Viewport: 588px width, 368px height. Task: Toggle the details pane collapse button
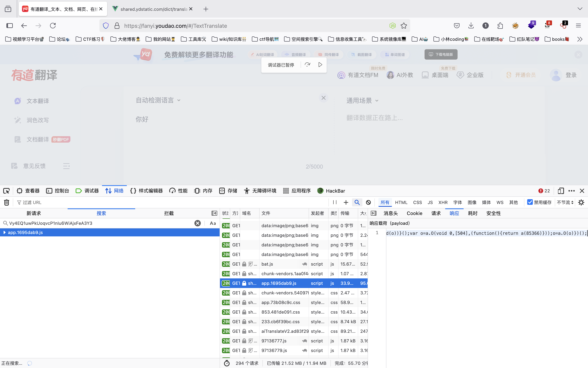click(x=374, y=213)
